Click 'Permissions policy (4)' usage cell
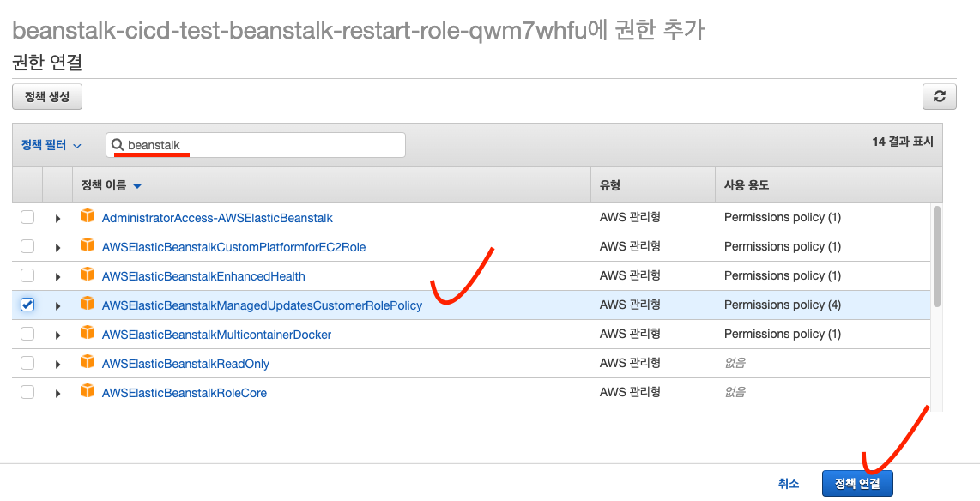The height and width of the screenshot is (501, 980). coord(783,305)
